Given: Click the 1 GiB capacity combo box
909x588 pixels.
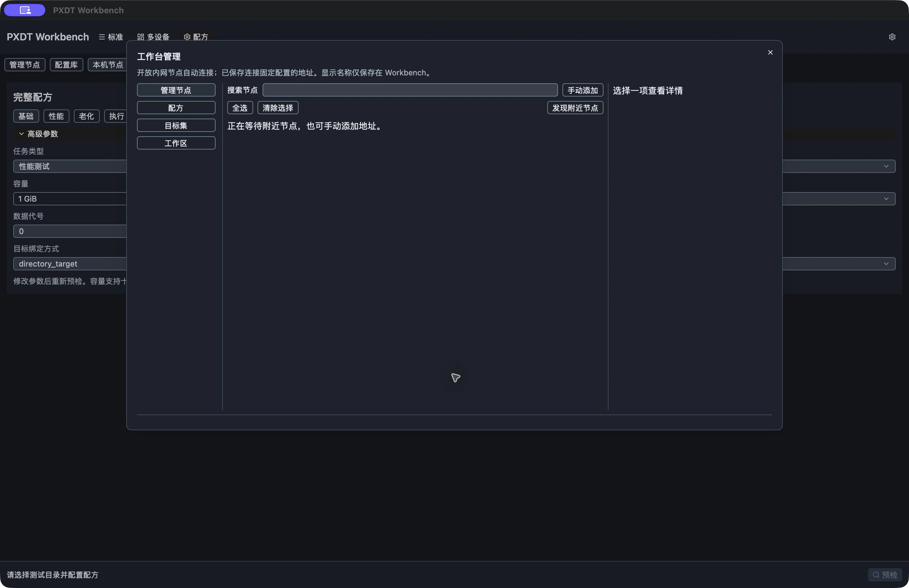Looking at the screenshot, I should point(70,198).
